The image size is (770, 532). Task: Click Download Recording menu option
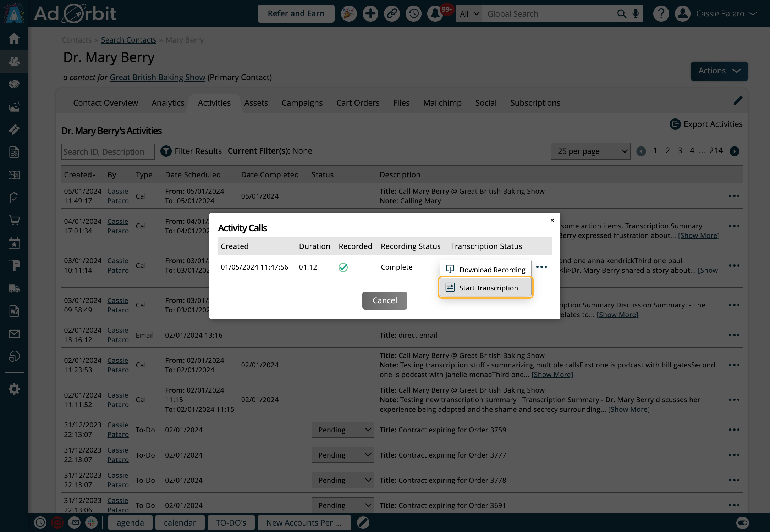[x=485, y=270]
